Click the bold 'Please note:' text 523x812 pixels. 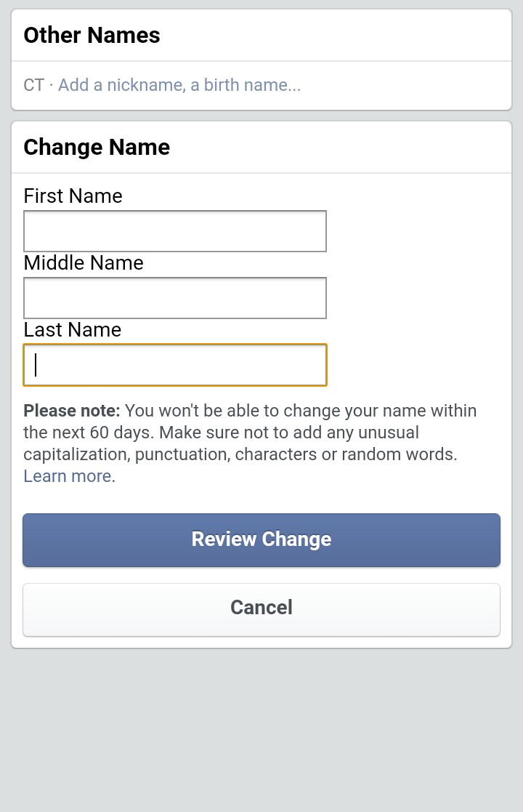click(x=71, y=411)
